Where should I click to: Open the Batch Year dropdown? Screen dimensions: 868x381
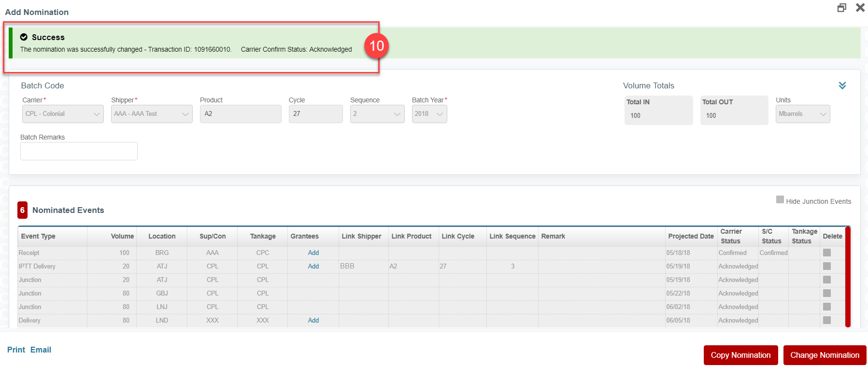[429, 114]
